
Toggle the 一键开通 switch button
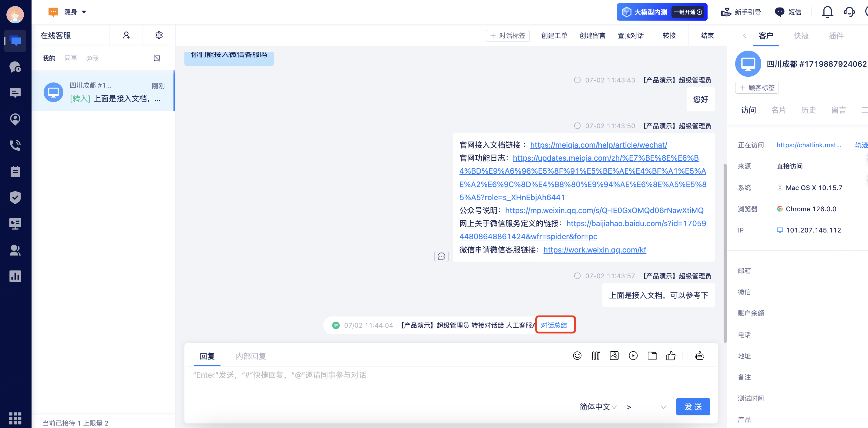(x=688, y=12)
